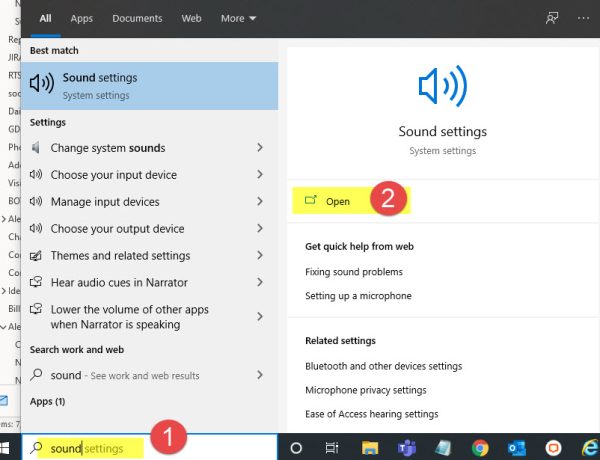Open the three-dot options menu

coord(582,18)
